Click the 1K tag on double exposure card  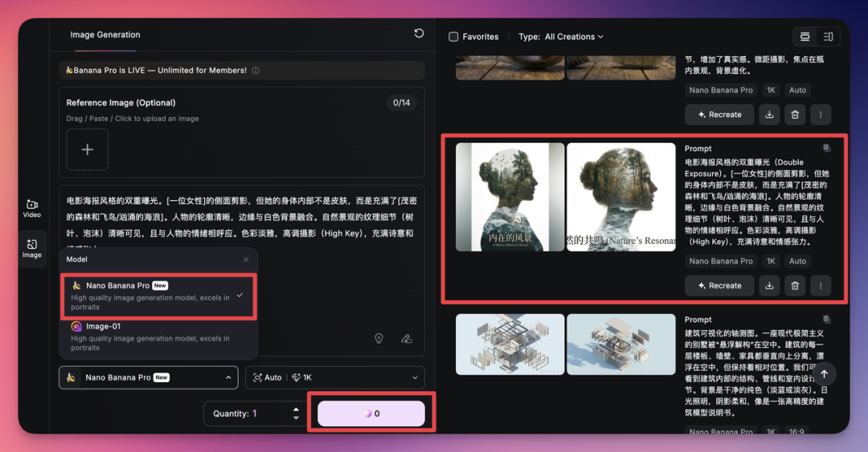(771, 261)
